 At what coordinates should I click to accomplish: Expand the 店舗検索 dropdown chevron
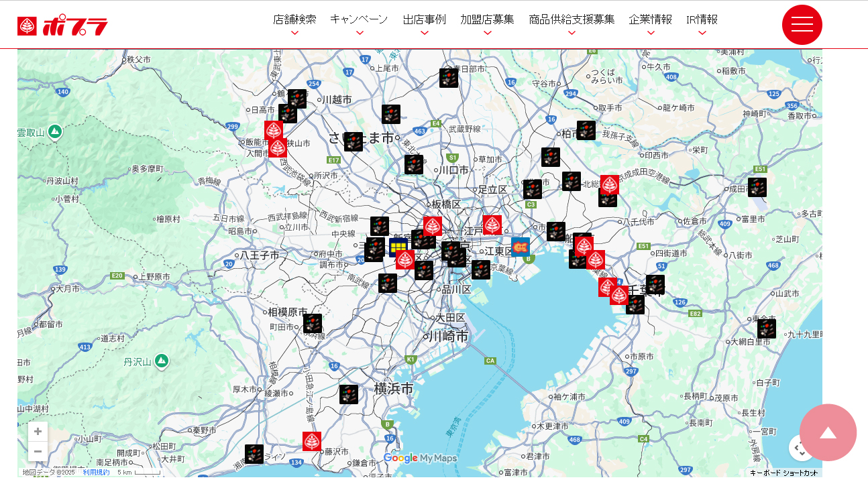pyautogui.click(x=294, y=33)
